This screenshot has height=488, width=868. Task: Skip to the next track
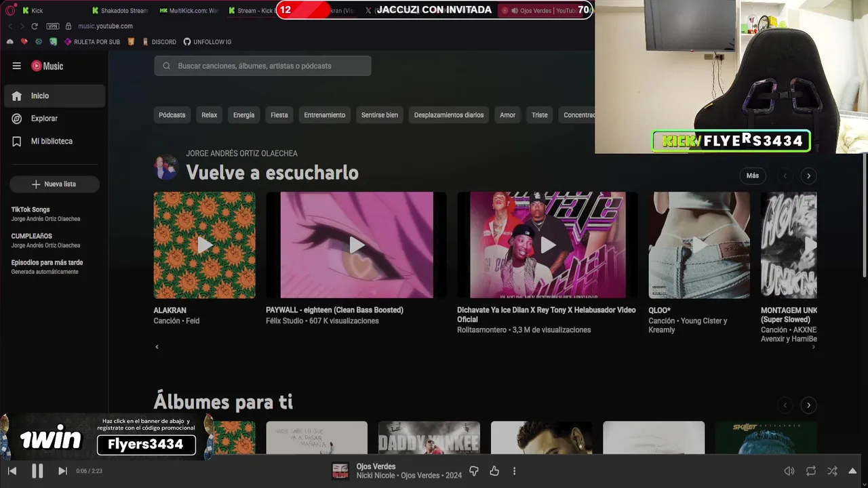click(x=62, y=471)
